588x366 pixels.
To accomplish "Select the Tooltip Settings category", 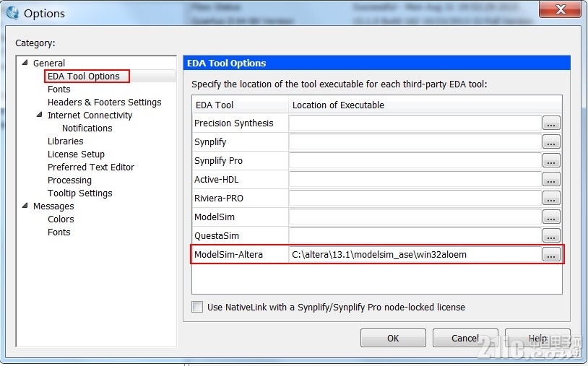I will (80, 193).
